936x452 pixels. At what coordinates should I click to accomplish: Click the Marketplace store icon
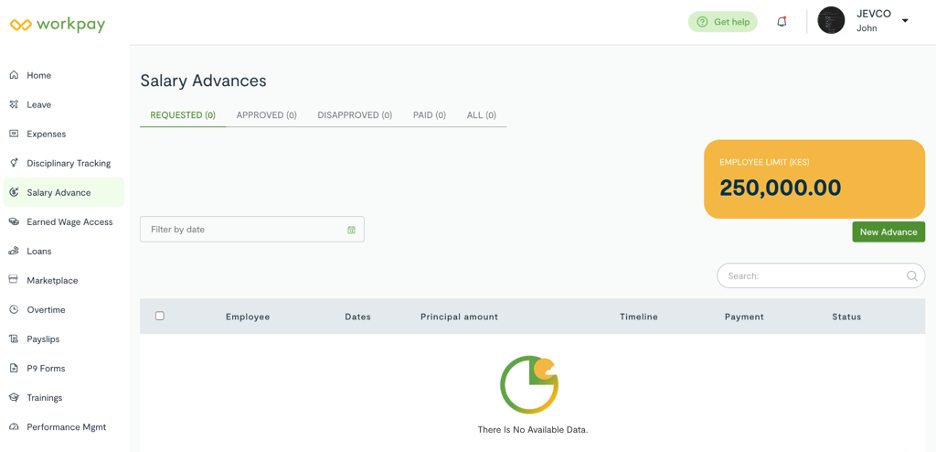coord(14,280)
